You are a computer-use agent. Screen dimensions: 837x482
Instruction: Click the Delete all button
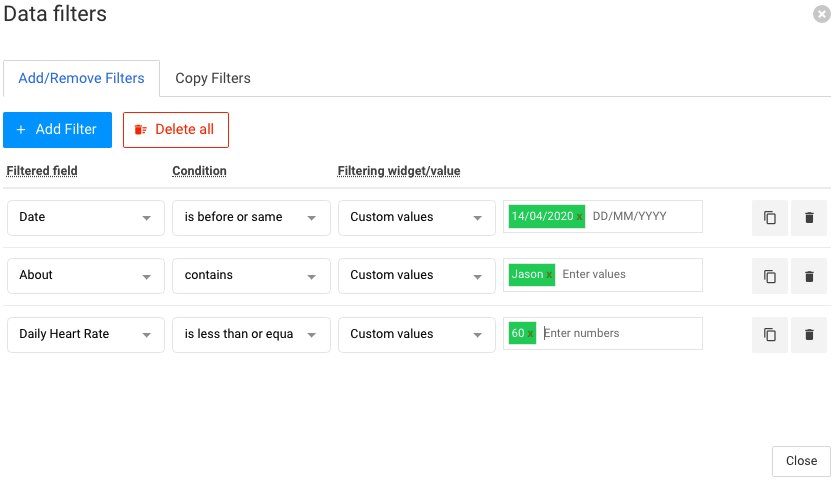176,130
